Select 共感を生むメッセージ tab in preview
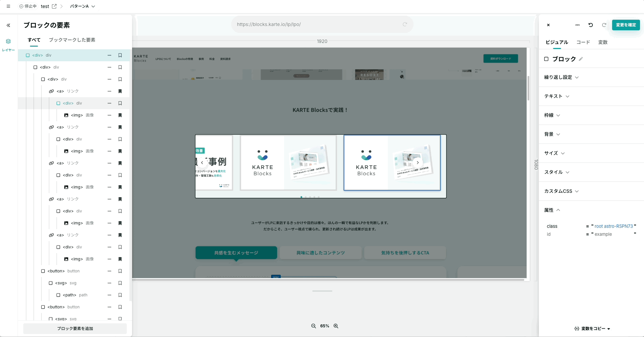The height and width of the screenshot is (337, 644). point(236,253)
